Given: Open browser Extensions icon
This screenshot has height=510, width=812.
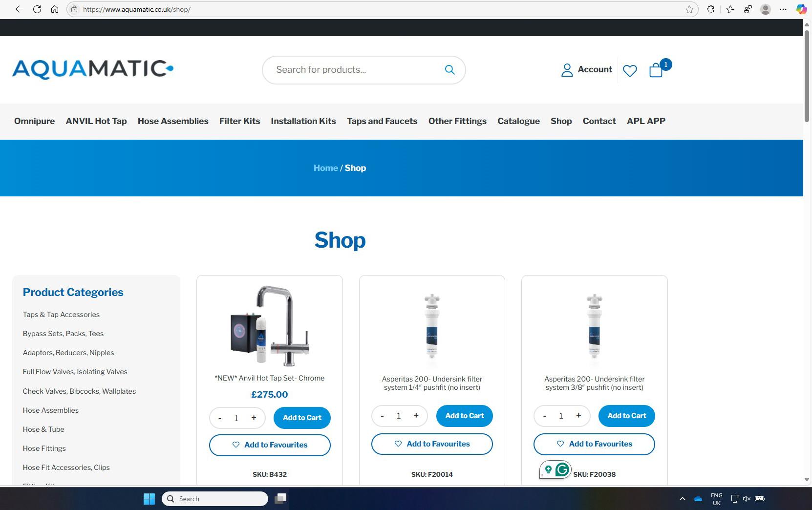Looking at the screenshot, I should (710, 9).
